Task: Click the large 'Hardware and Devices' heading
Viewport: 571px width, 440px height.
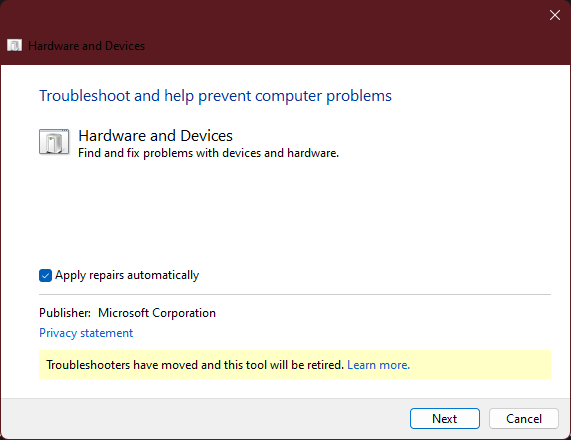Action: (x=155, y=135)
